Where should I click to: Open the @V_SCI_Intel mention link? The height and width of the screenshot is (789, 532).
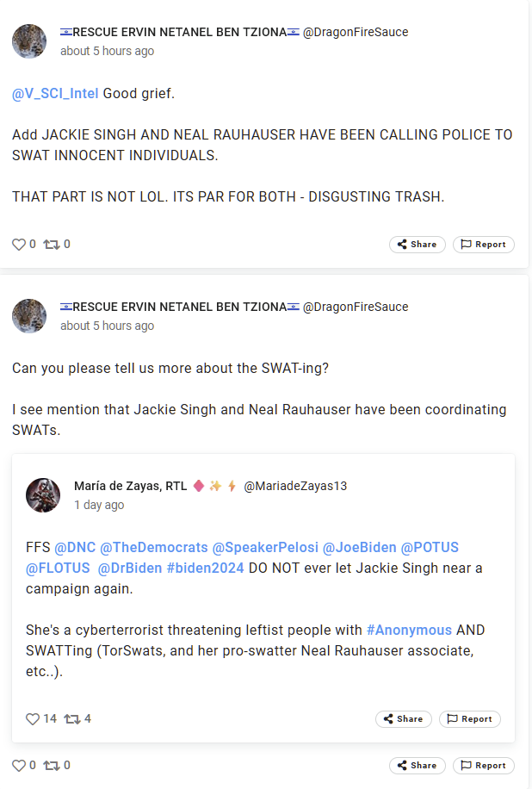[x=55, y=93]
